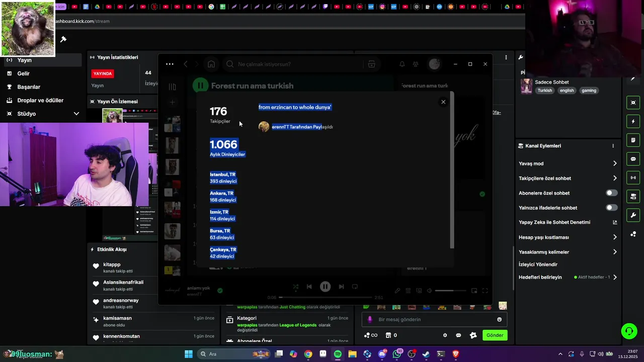The width and height of the screenshot is (644, 362).
Task: Open Spotify mini player
Action: tap(474, 291)
